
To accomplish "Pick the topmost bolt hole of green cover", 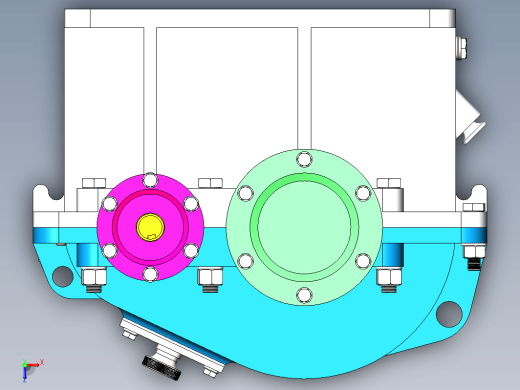I will pyautogui.click(x=304, y=159).
